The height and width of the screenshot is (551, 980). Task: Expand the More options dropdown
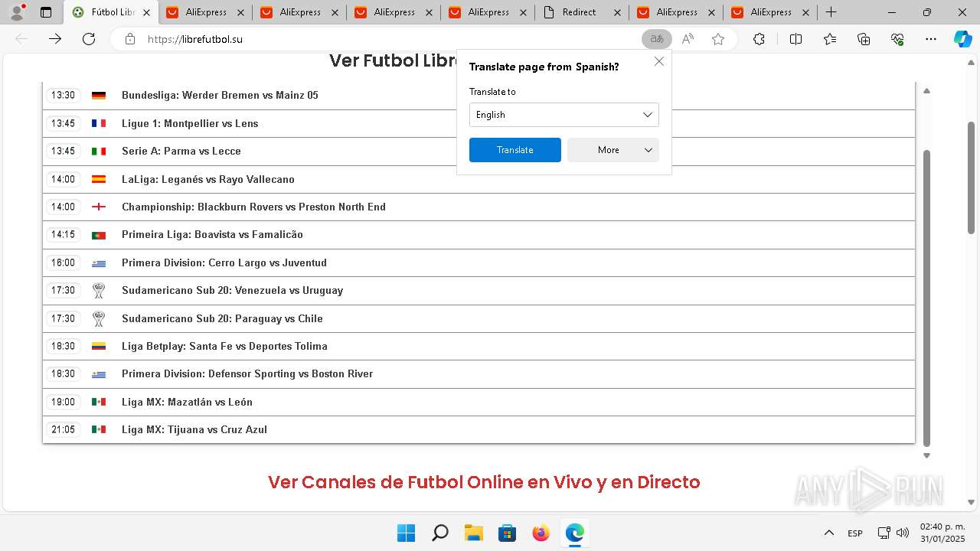613,150
